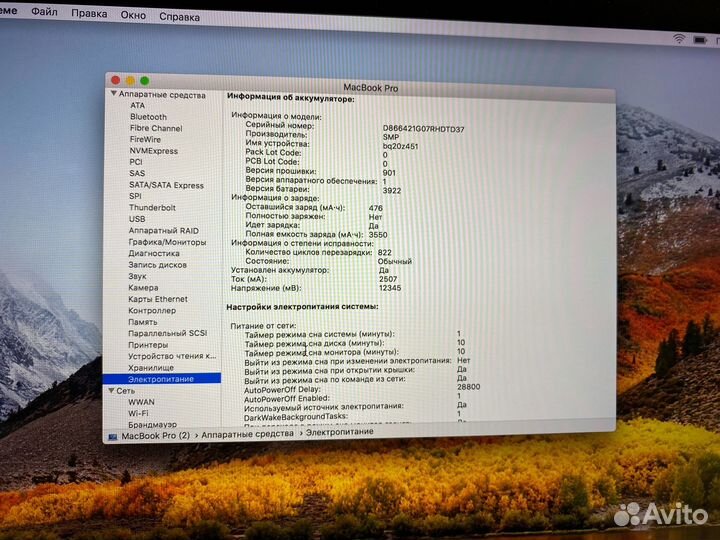Select Камера in the sidebar
This screenshot has height=540, width=720.
[x=143, y=287]
